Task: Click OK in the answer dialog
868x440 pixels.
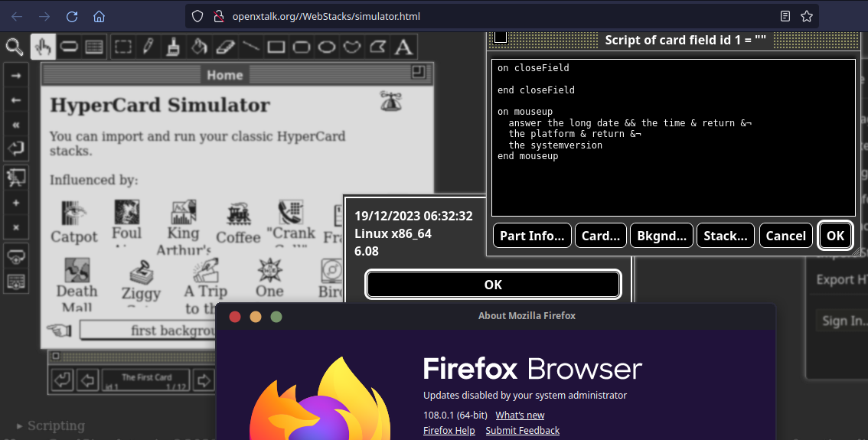Action: click(x=493, y=285)
